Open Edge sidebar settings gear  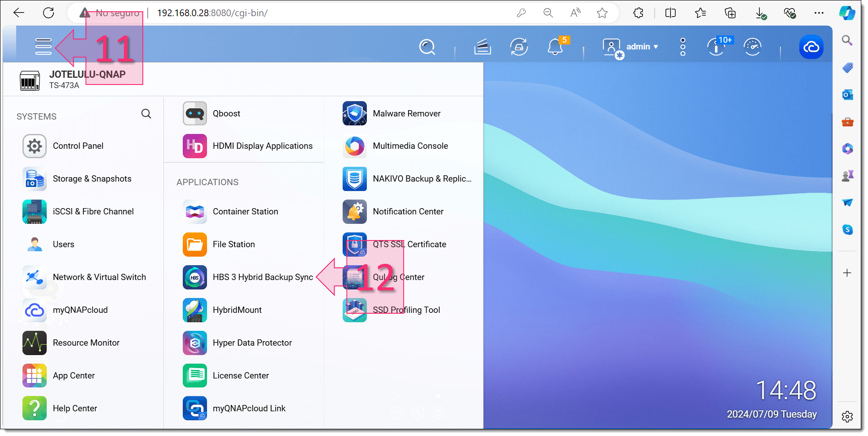click(x=847, y=417)
